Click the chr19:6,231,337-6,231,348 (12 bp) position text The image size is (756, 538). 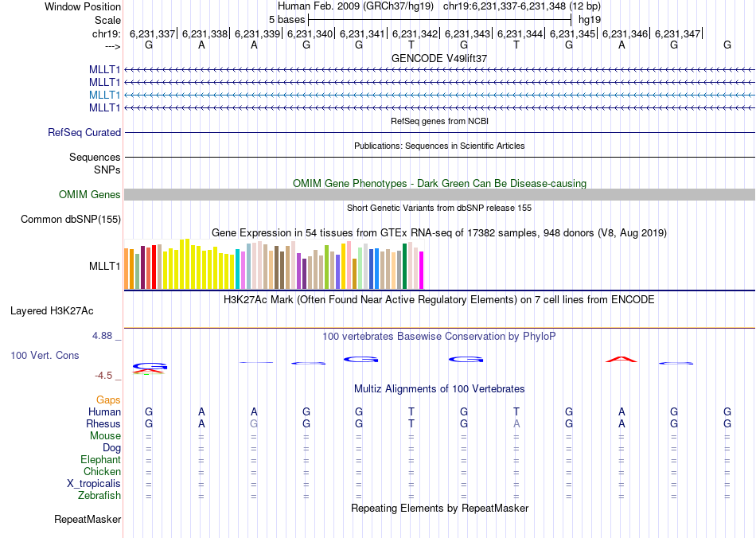point(522,6)
